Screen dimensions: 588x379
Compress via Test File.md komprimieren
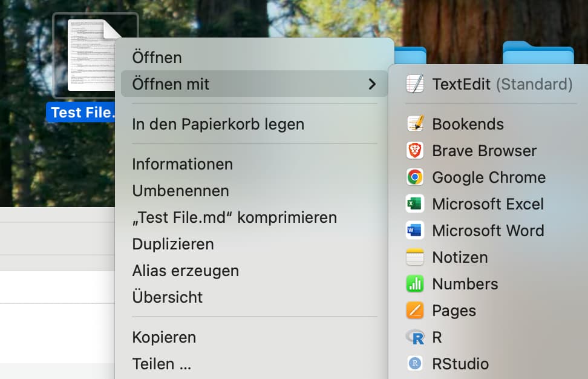click(234, 217)
